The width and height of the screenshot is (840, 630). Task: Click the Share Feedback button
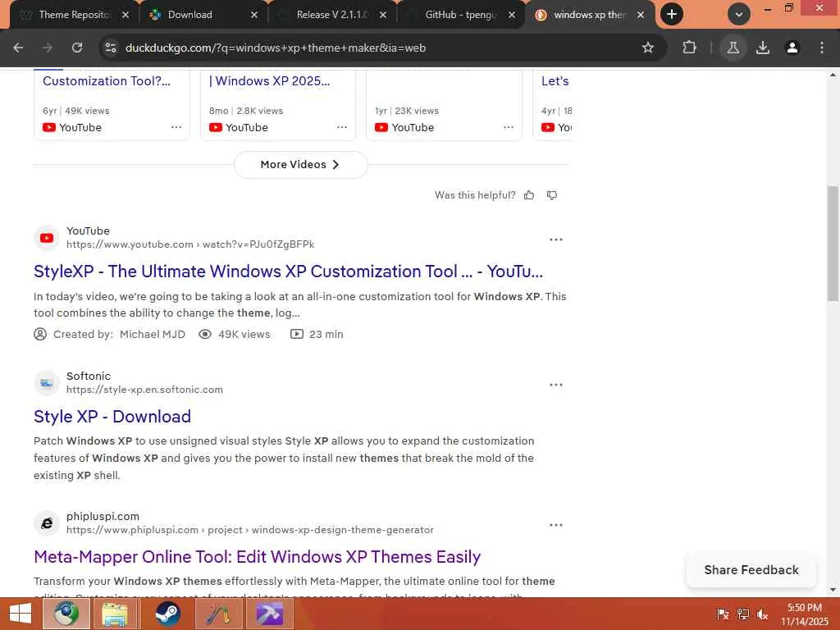(751, 570)
